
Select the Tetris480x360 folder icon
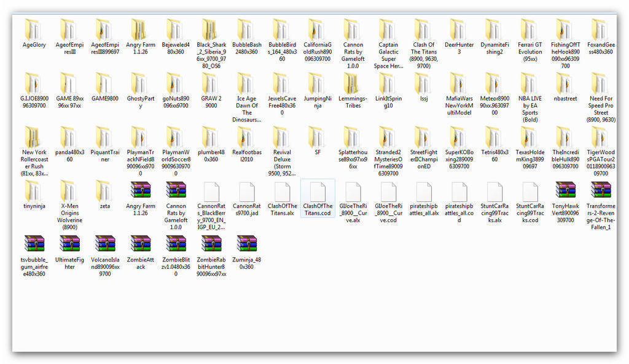pyautogui.click(x=494, y=137)
